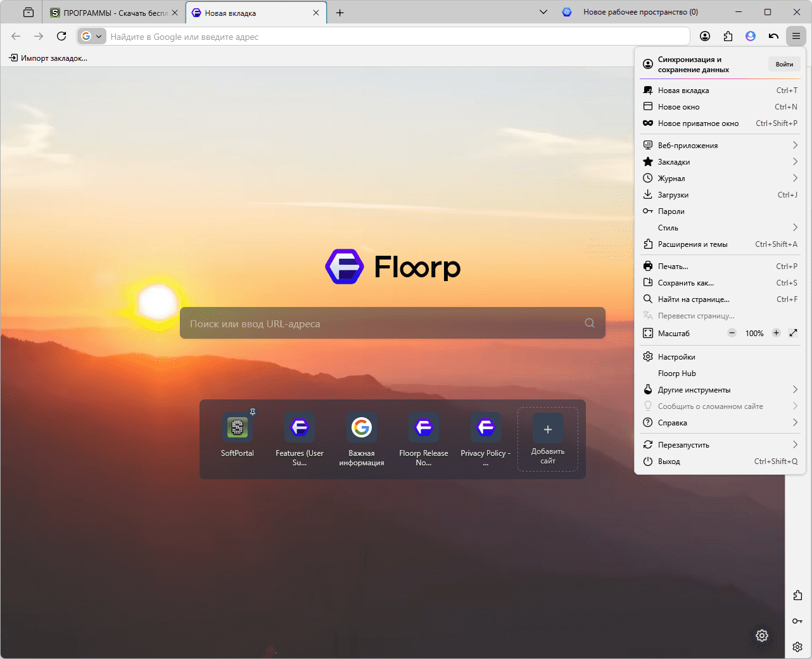
Task: Choose Новое окно menu item
Action: [720, 107]
